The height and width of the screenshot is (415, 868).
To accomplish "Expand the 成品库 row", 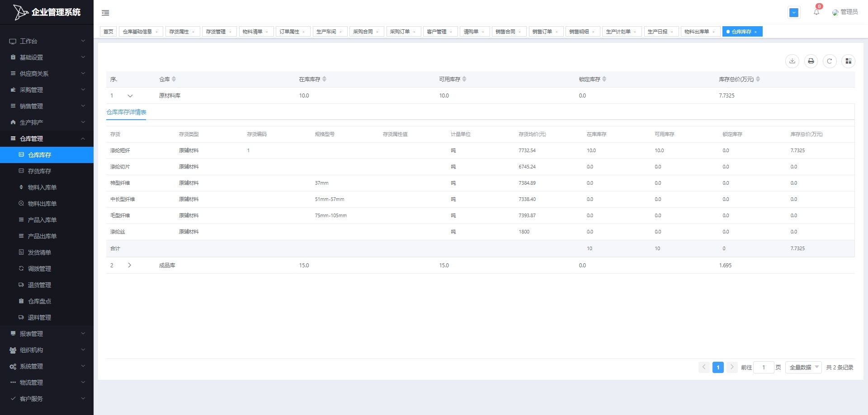I will (x=130, y=266).
